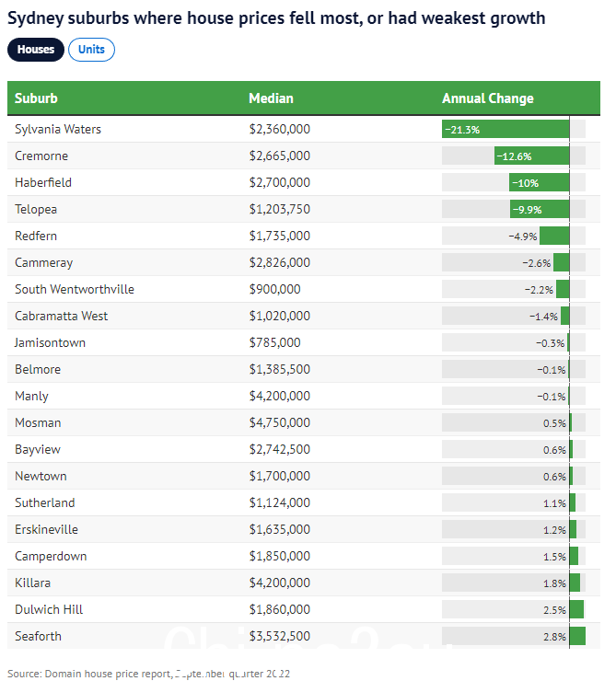616x681 pixels.
Task: Click the 1.2% change value
Action: coord(554,530)
